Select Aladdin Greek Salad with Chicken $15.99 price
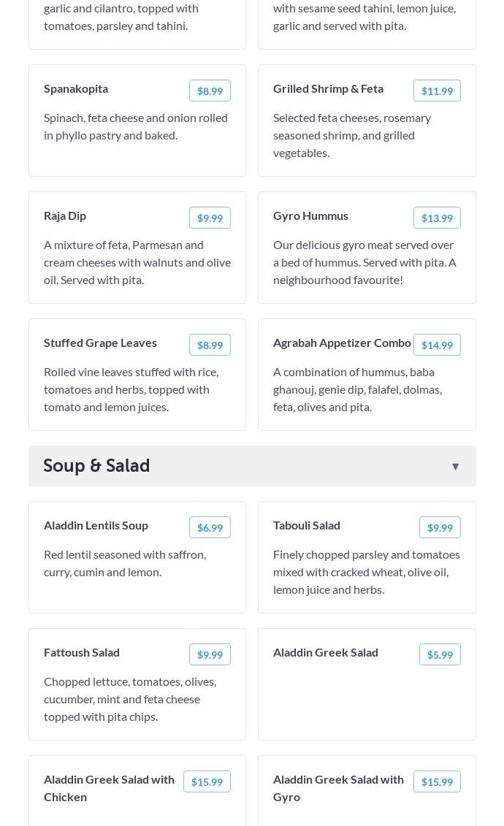 [207, 782]
